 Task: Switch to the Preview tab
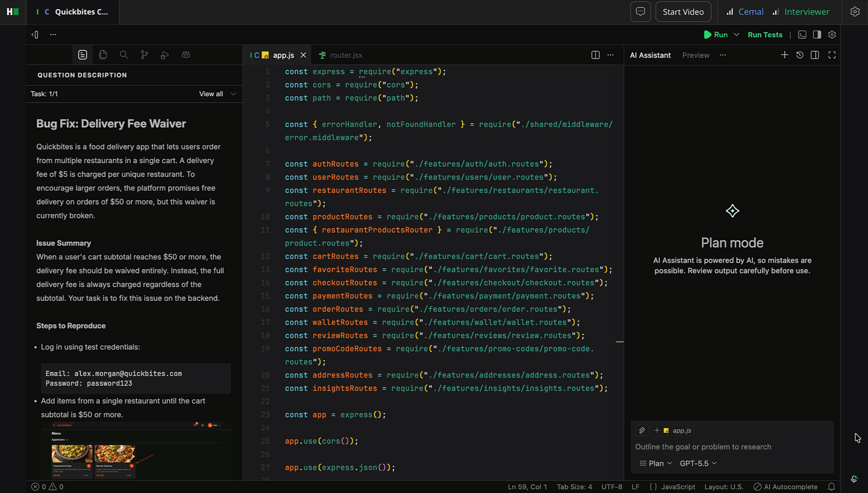pos(696,55)
